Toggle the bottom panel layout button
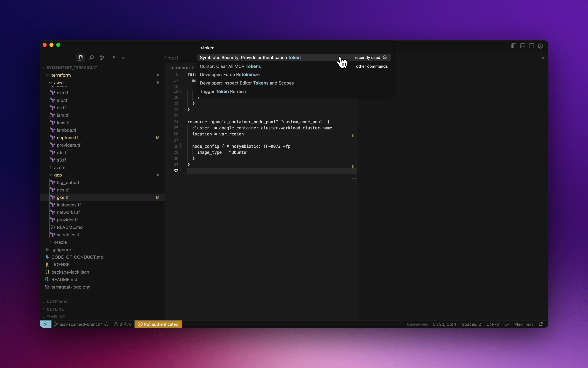The image size is (588, 368). point(523,46)
